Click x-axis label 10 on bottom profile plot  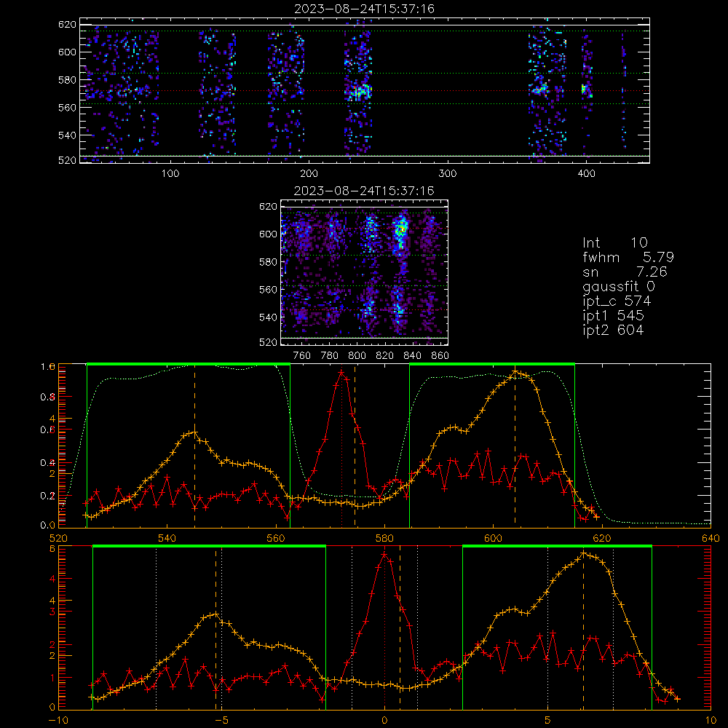(711, 720)
